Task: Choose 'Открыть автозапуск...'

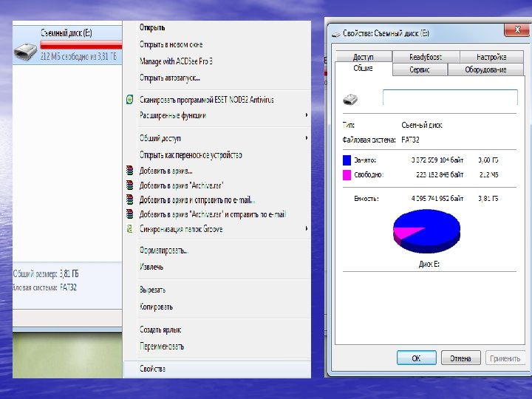Action: pyautogui.click(x=170, y=78)
